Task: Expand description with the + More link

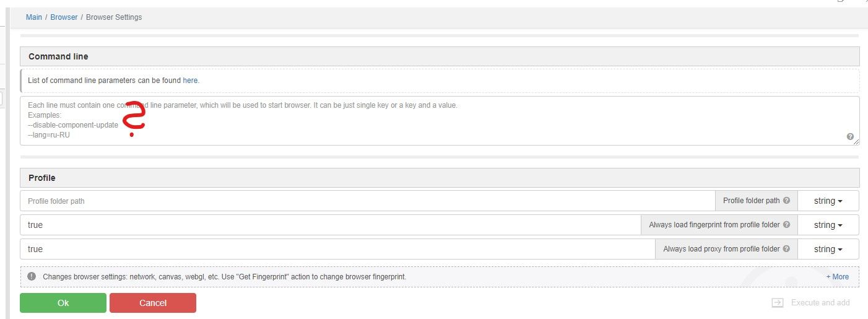Action: point(837,277)
